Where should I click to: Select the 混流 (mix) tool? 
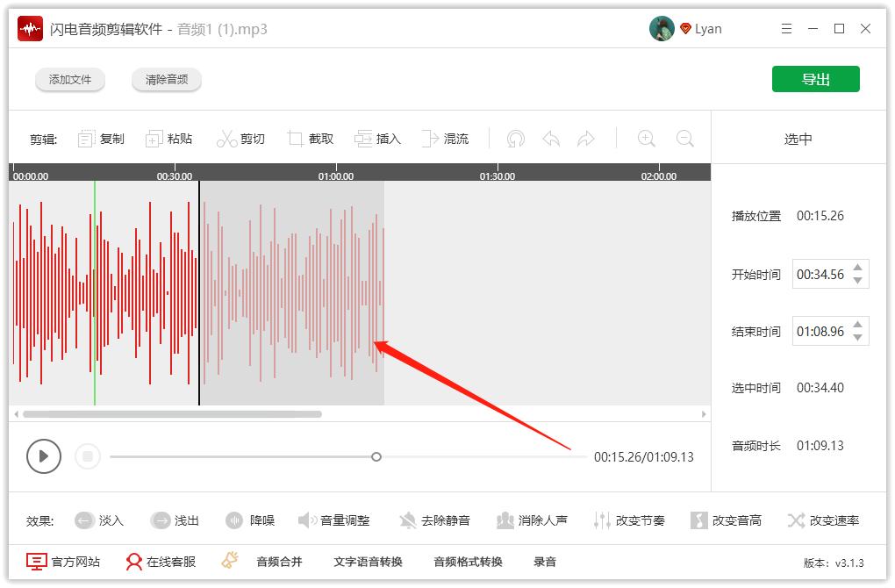click(446, 138)
